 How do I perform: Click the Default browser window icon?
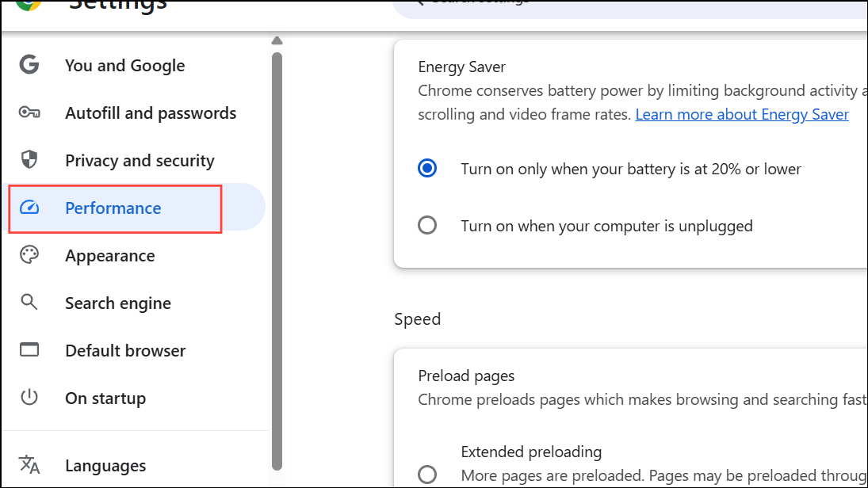[x=29, y=350]
